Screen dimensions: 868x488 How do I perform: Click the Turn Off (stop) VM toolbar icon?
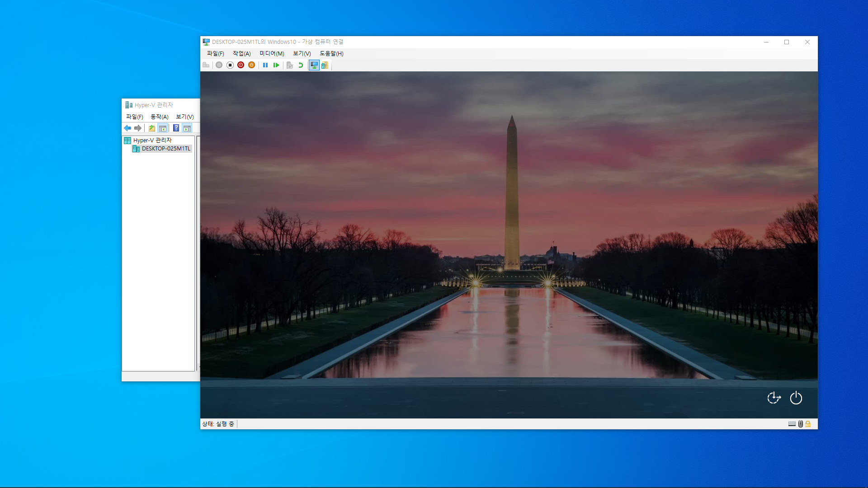coord(230,65)
